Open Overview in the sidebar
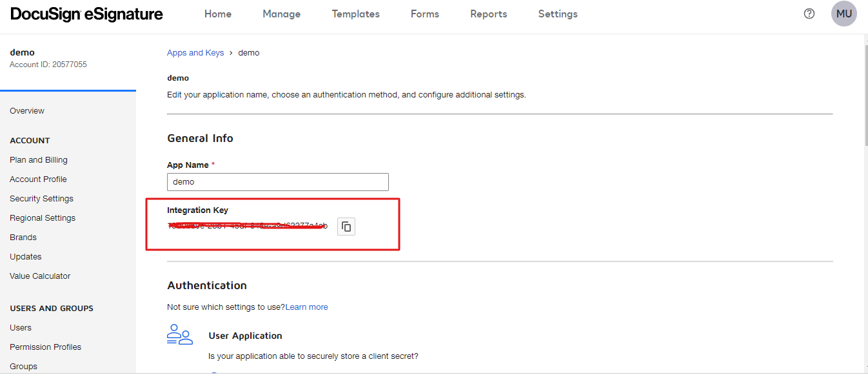Image resolution: width=868 pixels, height=375 pixels. coord(27,111)
